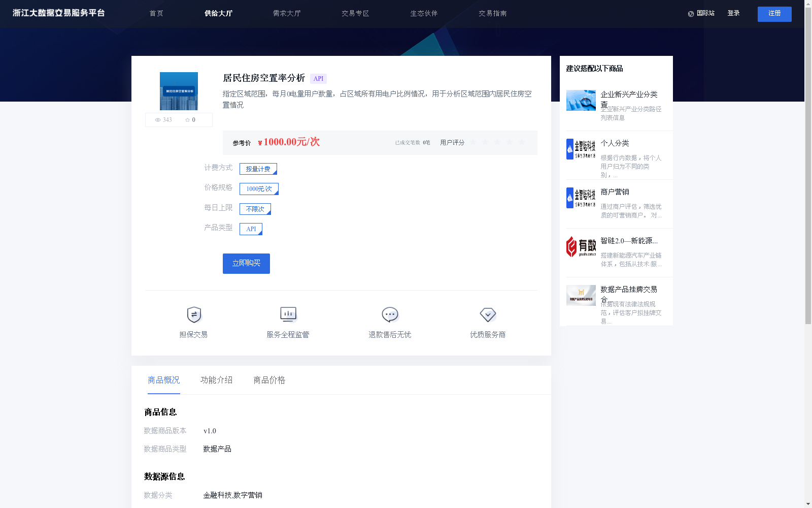Image resolution: width=812 pixels, height=508 pixels.
Task: Click the 退款售后无忧 chat bubble icon
Action: (x=390, y=315)
